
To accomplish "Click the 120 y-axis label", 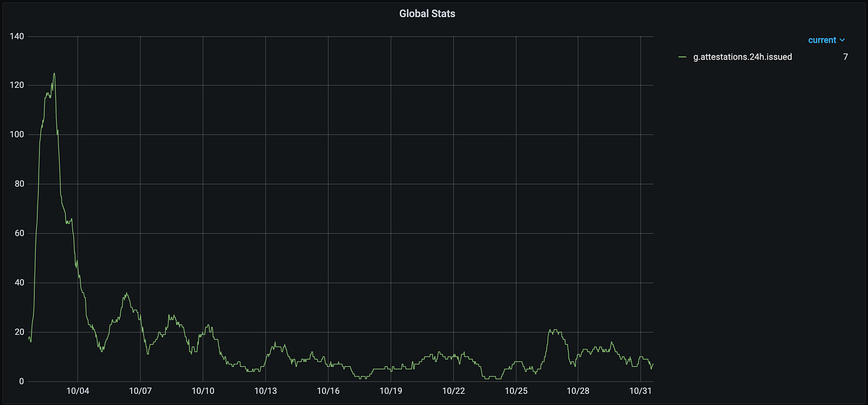I will click(17, 85).
